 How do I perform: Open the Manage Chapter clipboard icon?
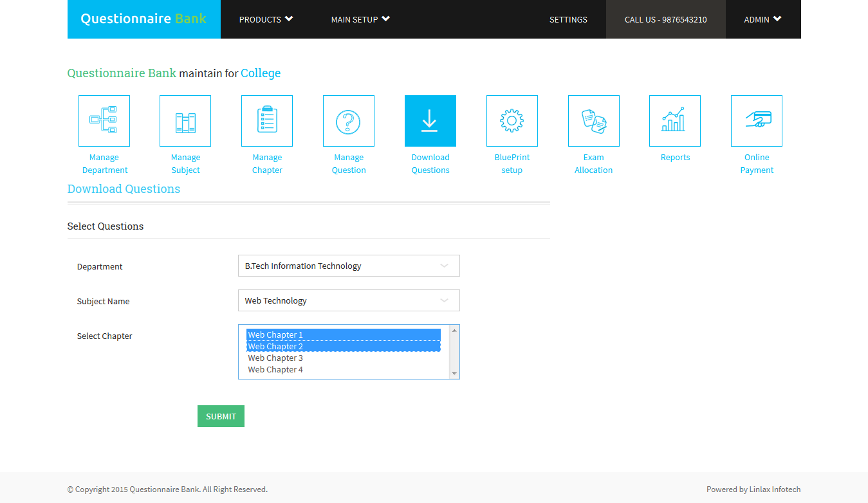(x=267, y=121)
